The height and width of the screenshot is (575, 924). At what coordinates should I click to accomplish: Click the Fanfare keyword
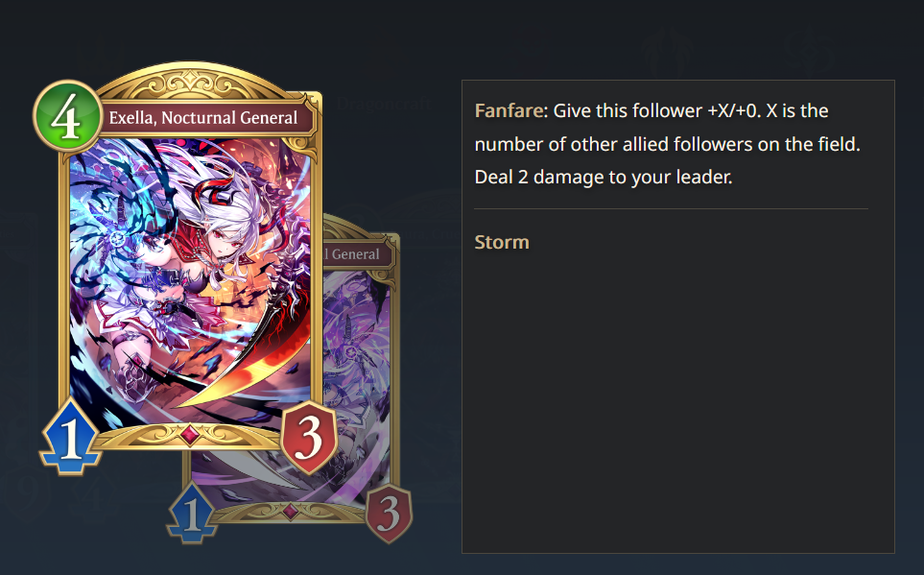tap(509, 110)
